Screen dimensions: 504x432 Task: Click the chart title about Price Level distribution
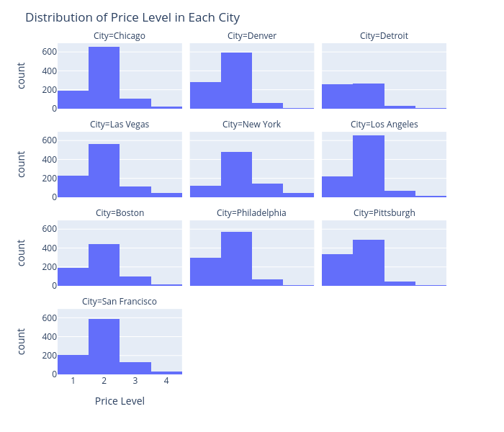[132, 17]
